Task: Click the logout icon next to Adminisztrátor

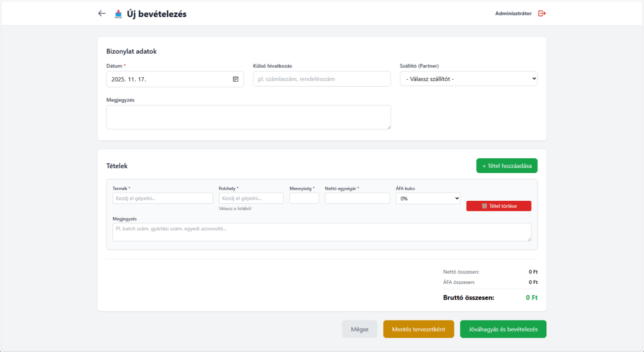Action: [x=541, y=14]
